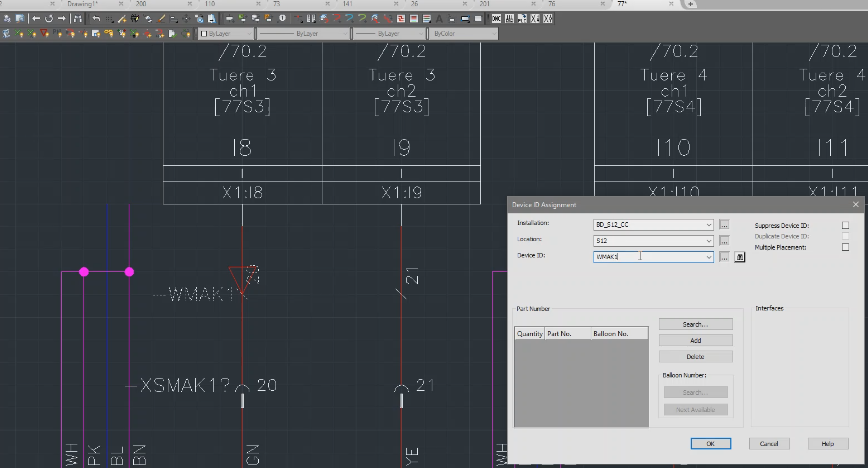Click the X1:I8 terminal label
868x468 pixels.
point(242,193)
